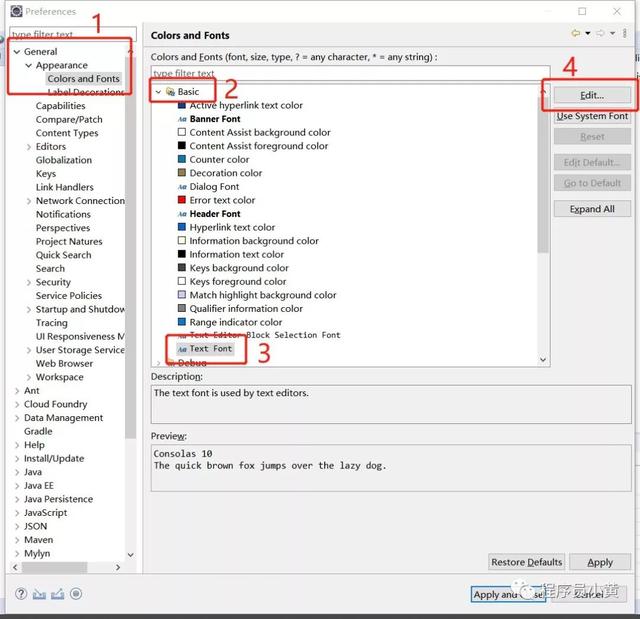The height and width of the screenshot is (619, 640).
Task: Click Active hyperlink text color swatch
Action: point(182,106)
